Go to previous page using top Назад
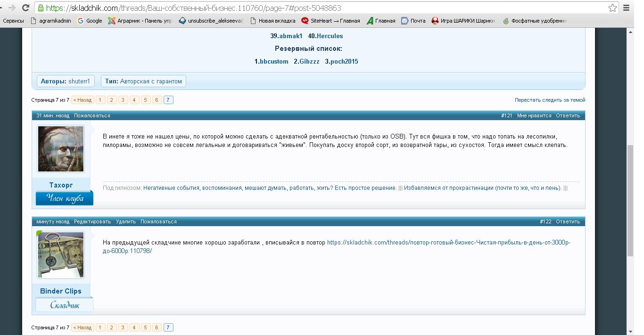The height and width of the screenshot is (335, 644). tap(83, 100)
